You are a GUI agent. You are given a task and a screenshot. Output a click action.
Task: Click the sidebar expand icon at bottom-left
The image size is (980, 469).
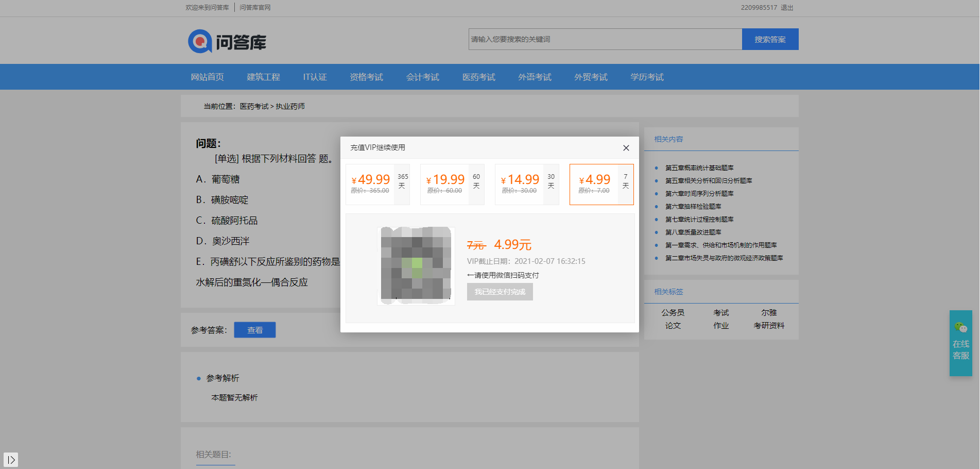tap(11, 460)
